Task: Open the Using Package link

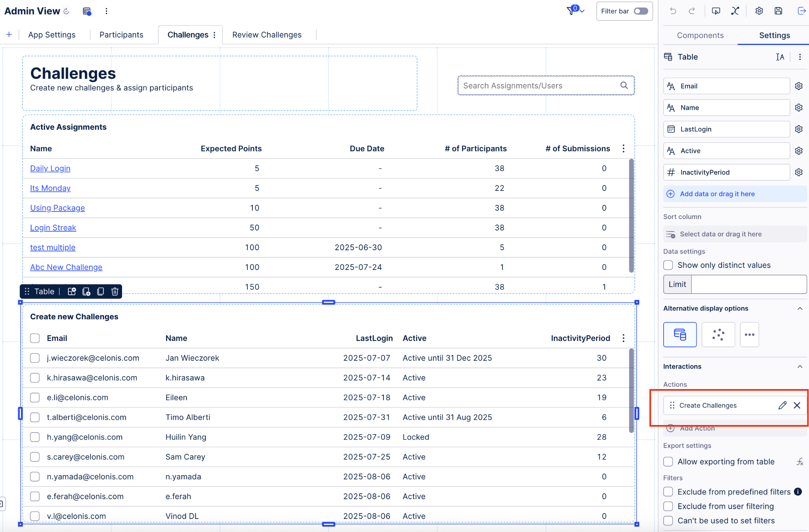Action: tap(57, 208)
